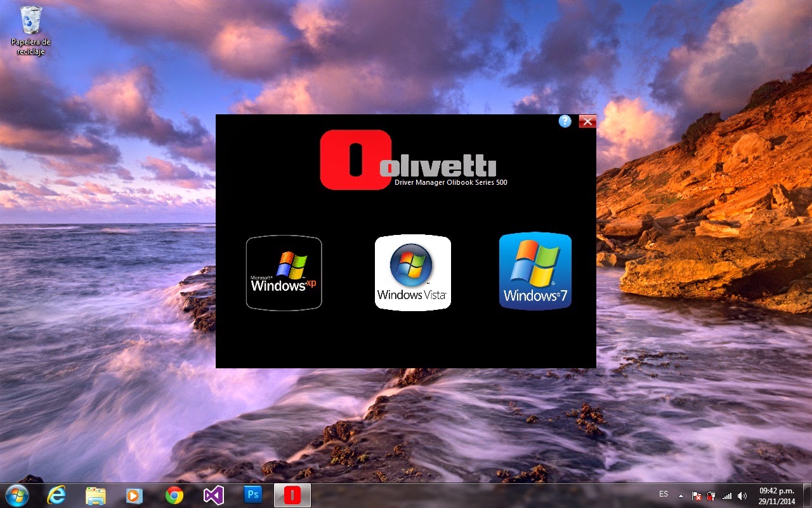Open Google Chrome from the taskbar
Image resolution: width=812 pixels, height=508 pixels.
[x=174, y=495]
